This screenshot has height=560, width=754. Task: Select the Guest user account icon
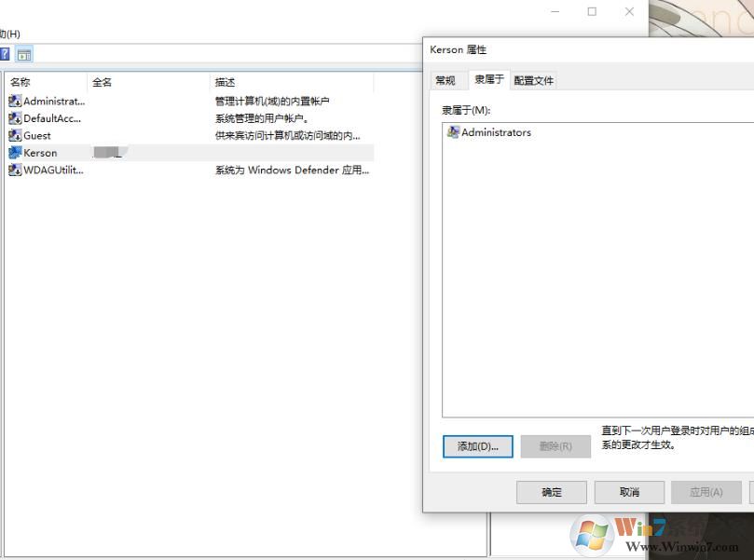point(15,135)
